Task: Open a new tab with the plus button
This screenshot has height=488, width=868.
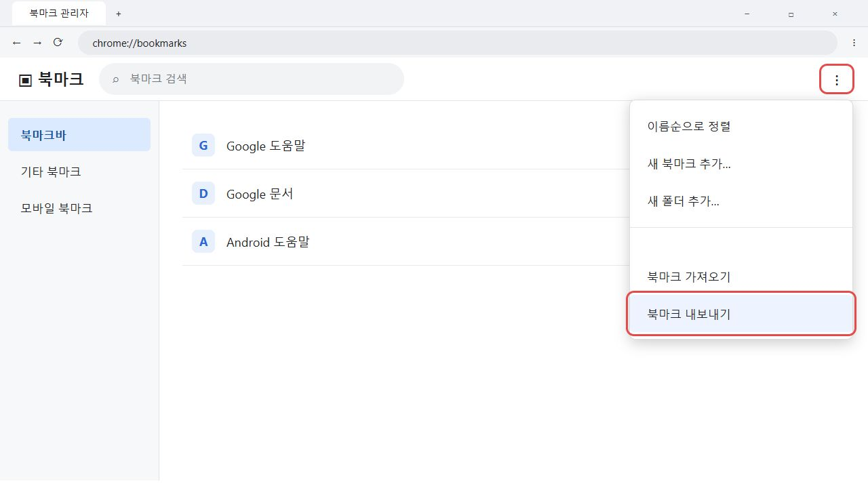Action: (x=119, y=14)
